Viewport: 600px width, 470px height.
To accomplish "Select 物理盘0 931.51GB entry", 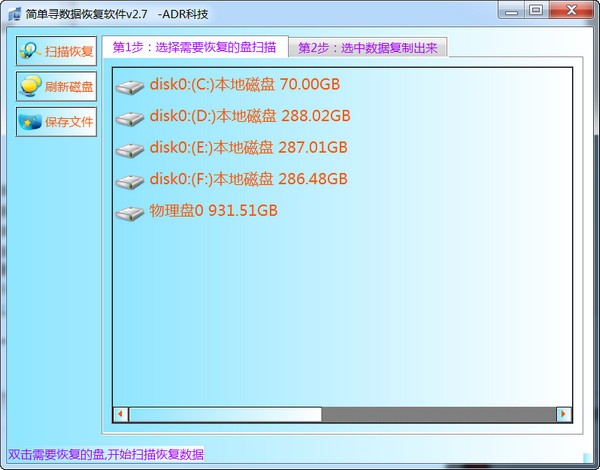I will coord(213,211).
